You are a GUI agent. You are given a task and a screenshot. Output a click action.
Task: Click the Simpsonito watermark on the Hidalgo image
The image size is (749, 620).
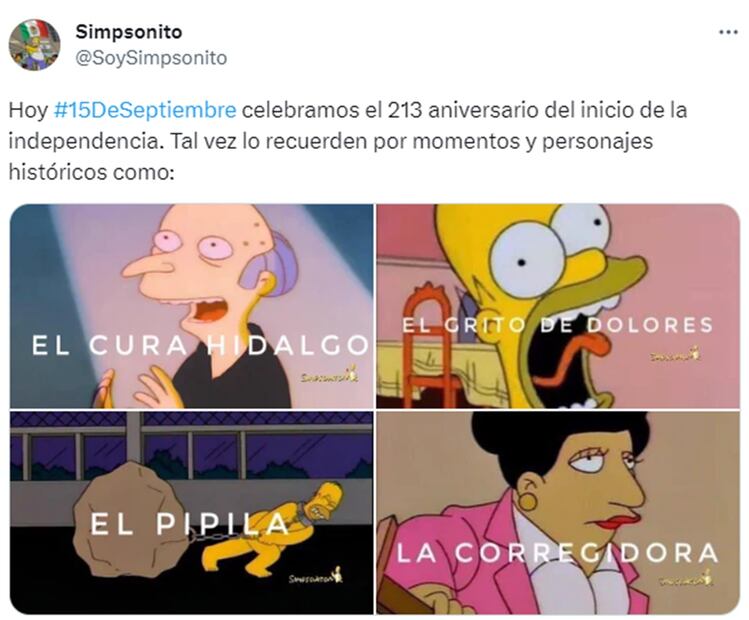pyautogui.click(x=330, y=375)
